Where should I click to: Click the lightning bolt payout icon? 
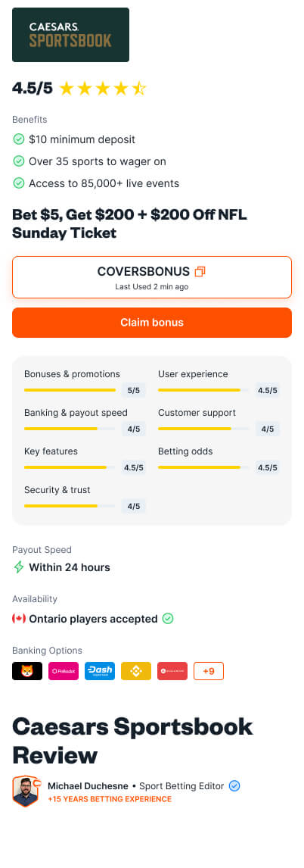pos(19,567)
